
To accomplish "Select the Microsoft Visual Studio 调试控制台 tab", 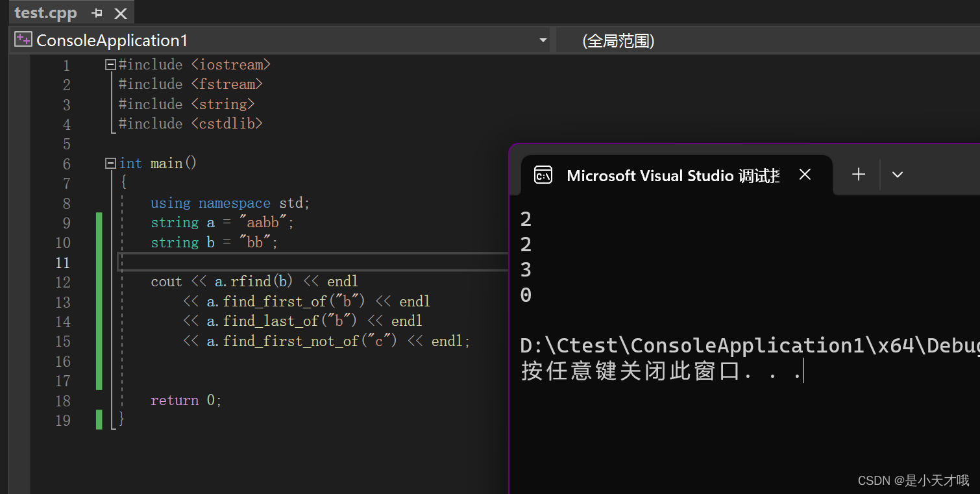I will pos(672,175).
